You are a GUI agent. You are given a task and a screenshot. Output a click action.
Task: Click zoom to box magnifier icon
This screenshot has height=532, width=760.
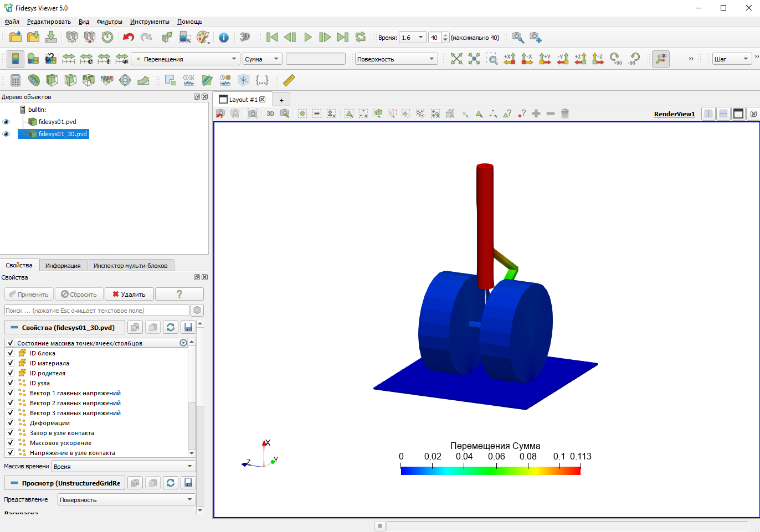pyautogui.click(x=492, y=59)
